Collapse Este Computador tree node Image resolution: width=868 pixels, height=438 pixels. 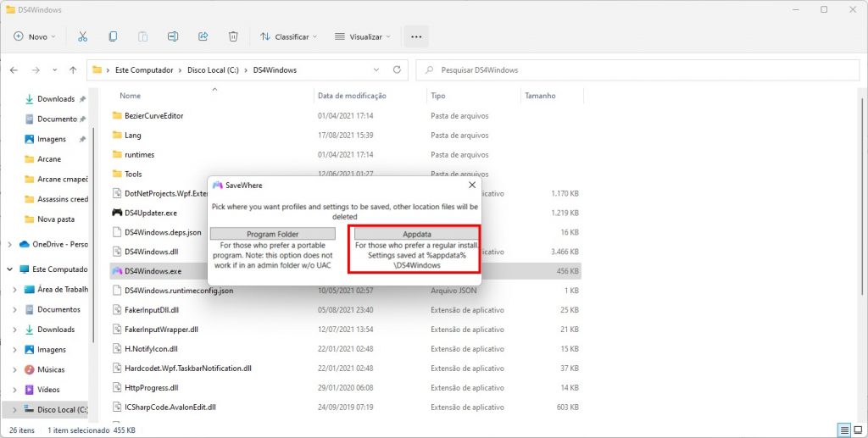coord(10,269)
